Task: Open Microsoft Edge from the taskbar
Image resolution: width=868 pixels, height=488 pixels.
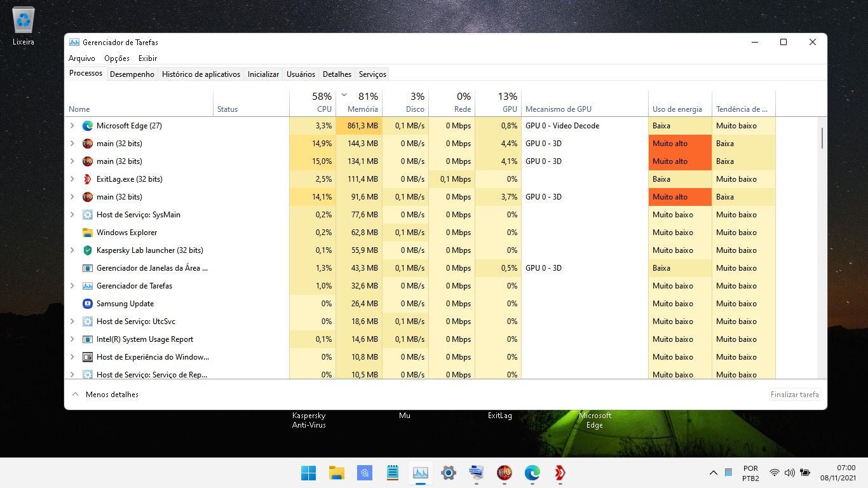Action: [532, 473]
